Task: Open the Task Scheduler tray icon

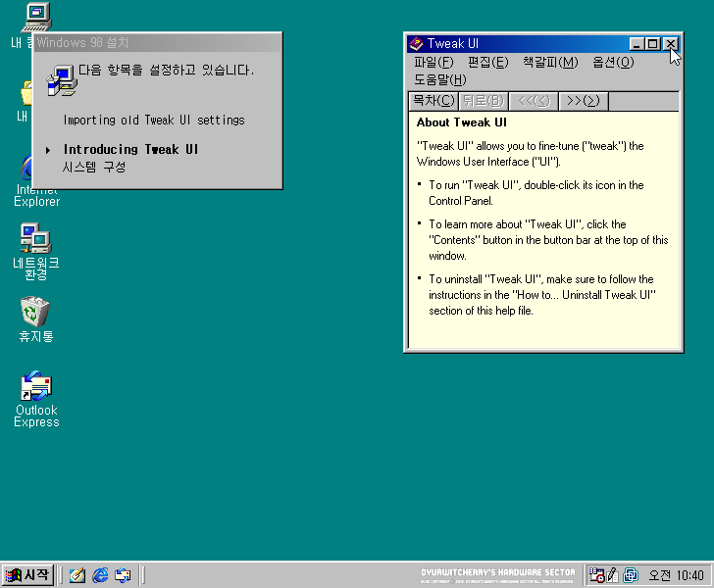Action: [596, 575]
